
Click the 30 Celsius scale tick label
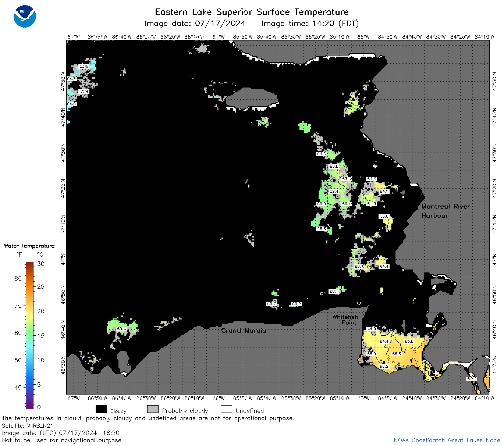(41, 264)
